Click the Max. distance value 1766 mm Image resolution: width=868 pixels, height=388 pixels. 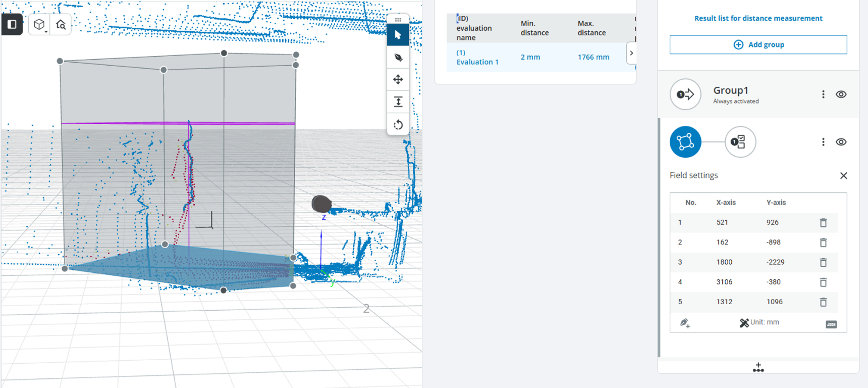pos(593,57)
